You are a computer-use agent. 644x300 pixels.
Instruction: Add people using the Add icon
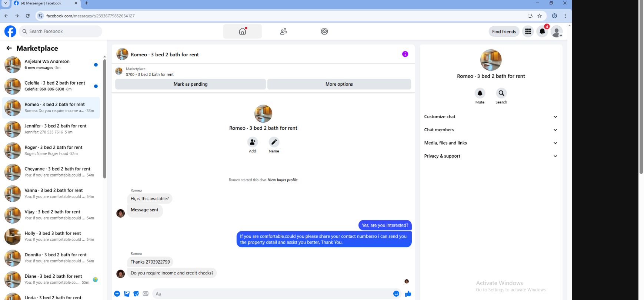point(253,142)
